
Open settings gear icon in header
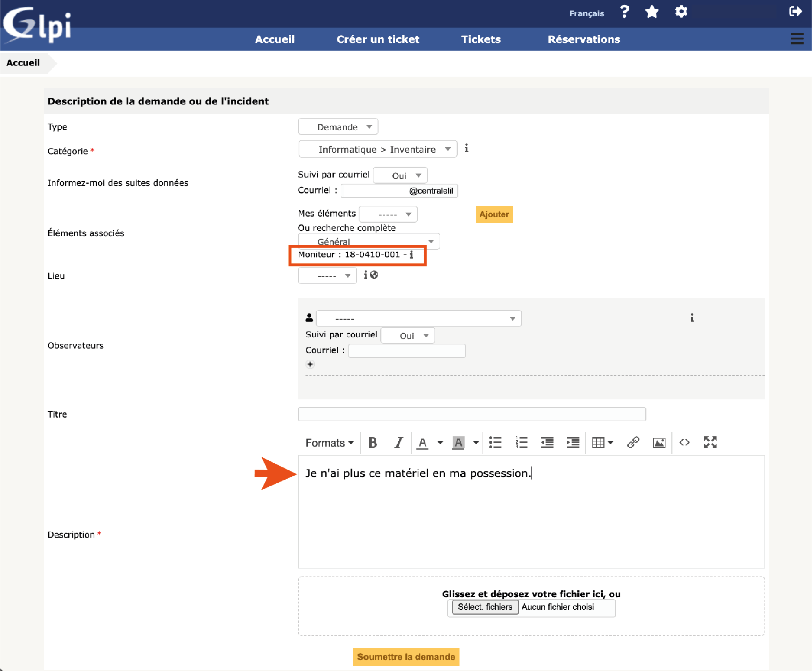681,12
